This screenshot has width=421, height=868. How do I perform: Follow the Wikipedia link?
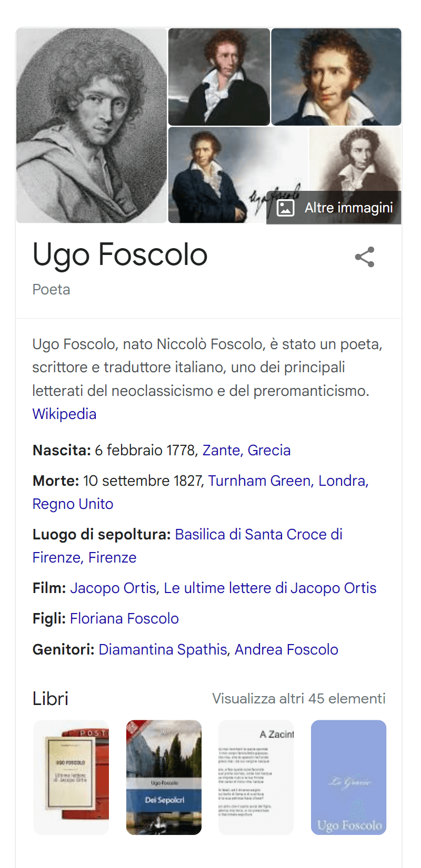coord(64,414)
